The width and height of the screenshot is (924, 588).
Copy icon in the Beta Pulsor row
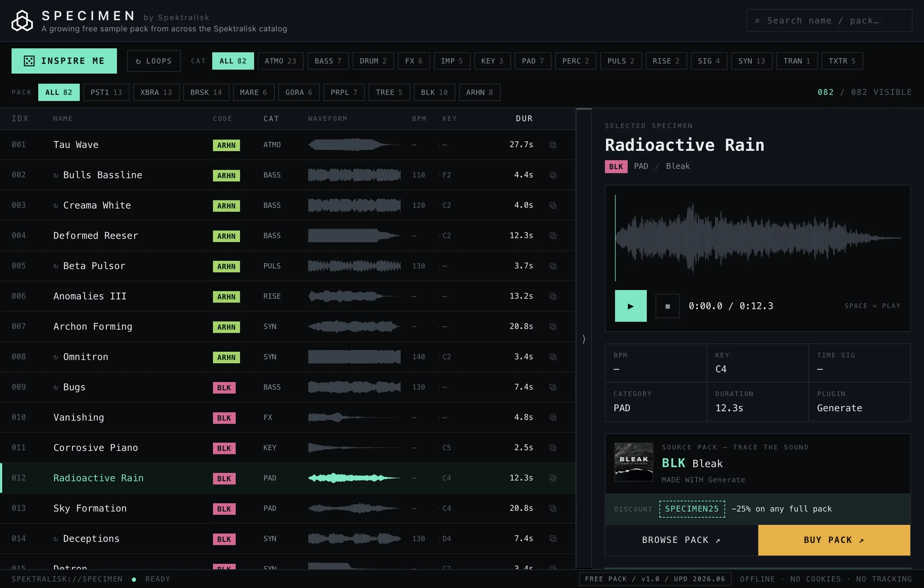pyautogui.click(x=553, y=266)
